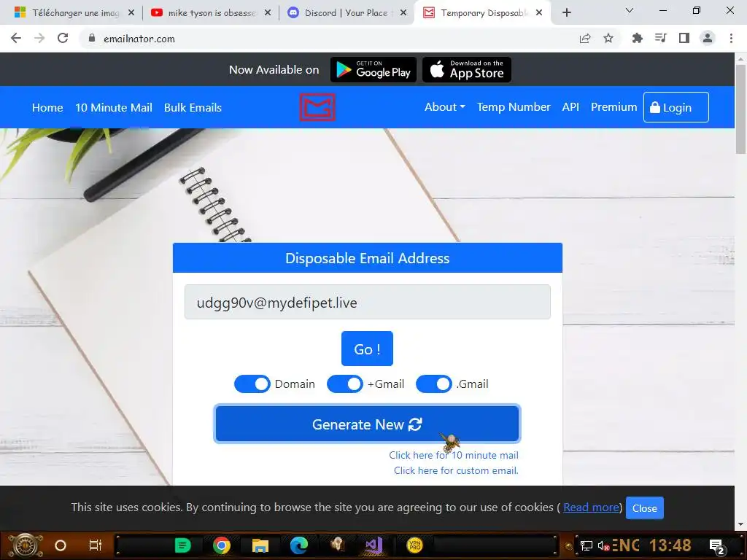Open green chat app in taskbar
The image size is (747, 560).
pyautogui.click(x=182, y=545)
